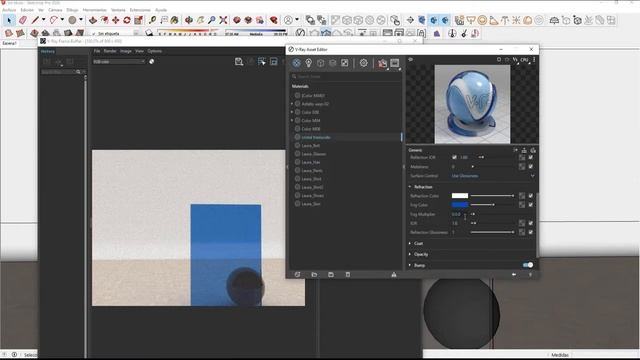This screenshot has height=360, width=640.
Task: Delete asset using the trash icon
Action: point(348,275)
